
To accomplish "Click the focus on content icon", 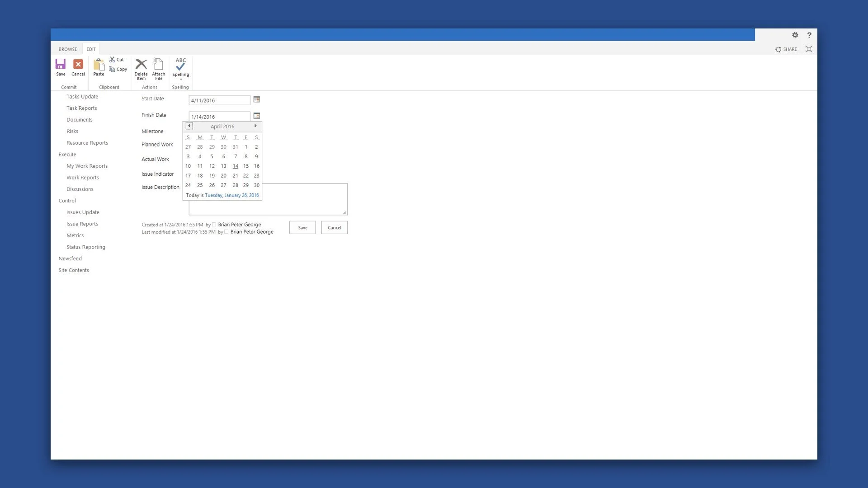I will pyautogui.click(x=809, y=49).
